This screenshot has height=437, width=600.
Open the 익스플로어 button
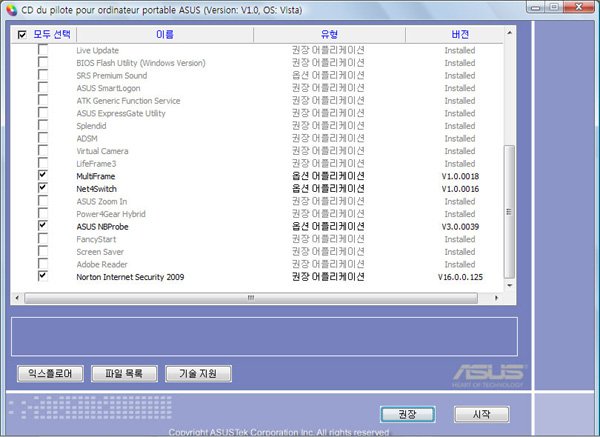[x=50, y=373]
